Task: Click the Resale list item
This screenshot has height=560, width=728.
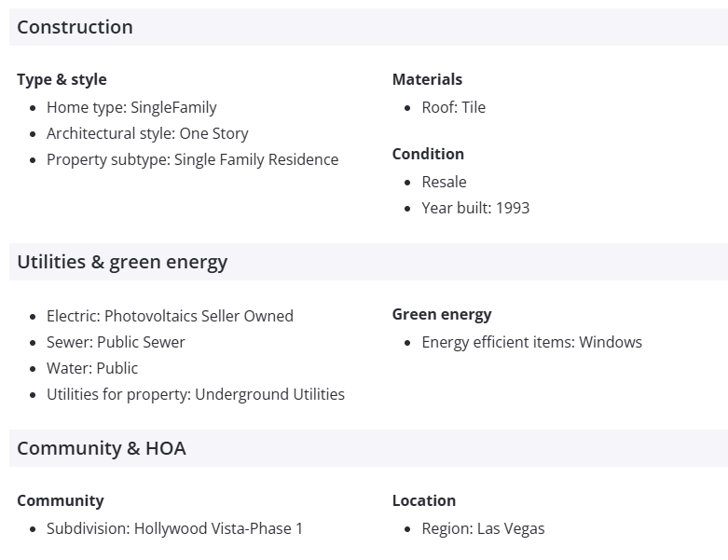Action: coord(444,182)
